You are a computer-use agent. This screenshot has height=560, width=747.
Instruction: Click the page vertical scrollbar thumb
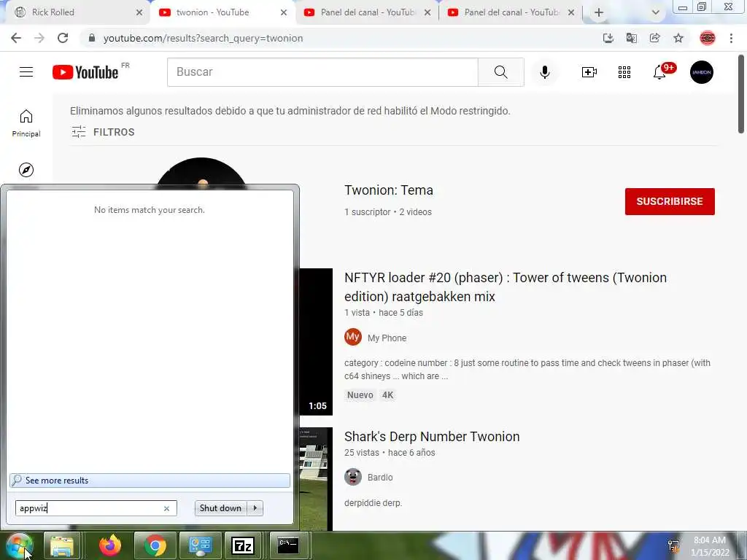pyautogui.click(x=741, y=94)
